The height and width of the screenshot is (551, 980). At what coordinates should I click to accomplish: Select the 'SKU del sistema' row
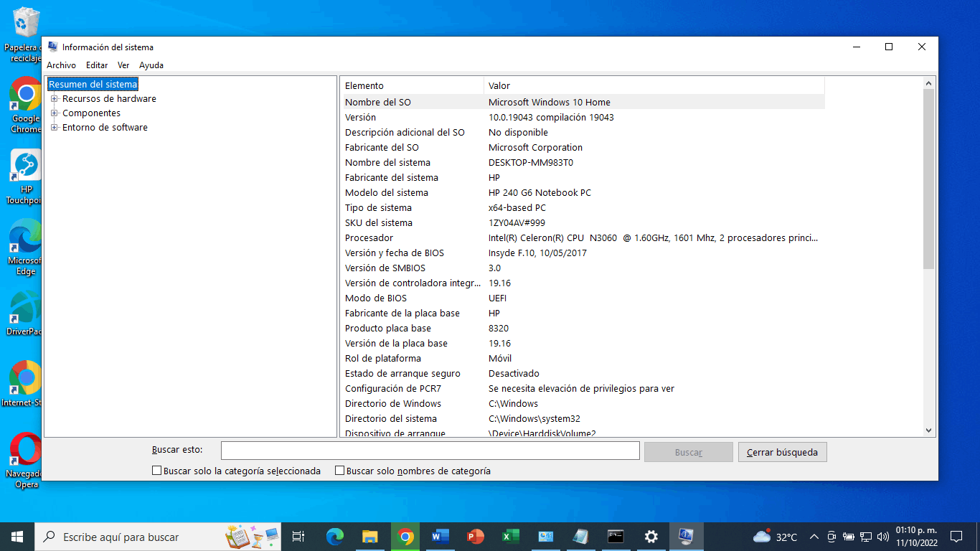(x=584, y=222)
